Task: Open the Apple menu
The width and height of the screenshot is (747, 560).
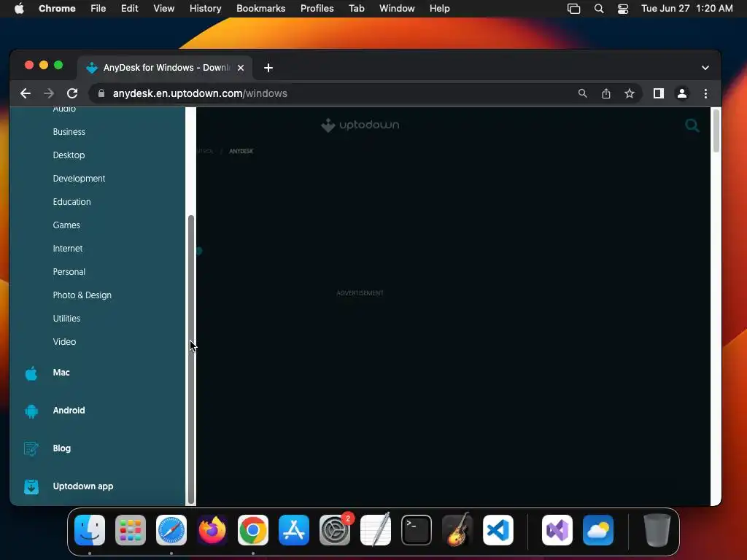Action: point(19,9)
